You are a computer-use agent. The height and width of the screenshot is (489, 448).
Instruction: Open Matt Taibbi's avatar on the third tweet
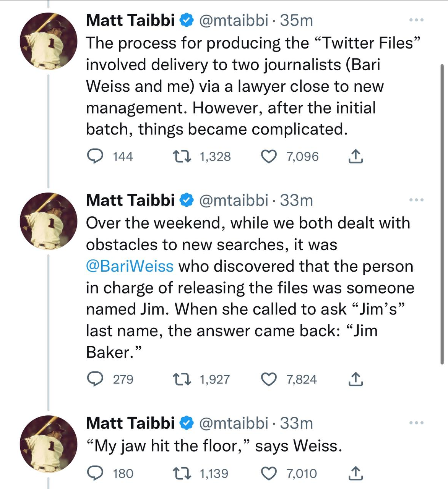[x=49, y=444]
